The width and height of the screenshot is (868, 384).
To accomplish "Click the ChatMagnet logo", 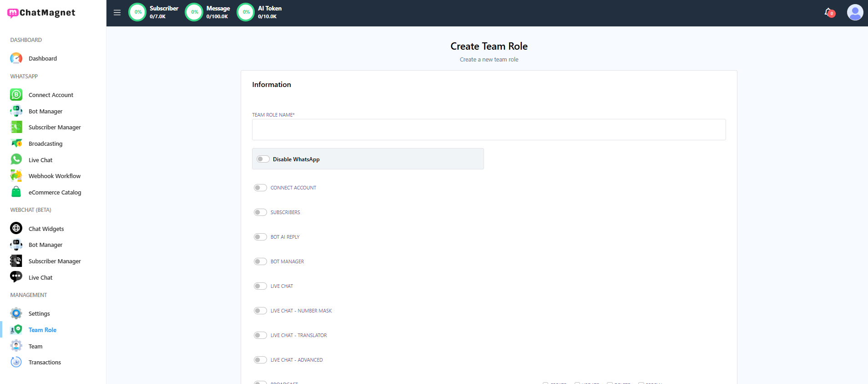I will pos(41,13).
